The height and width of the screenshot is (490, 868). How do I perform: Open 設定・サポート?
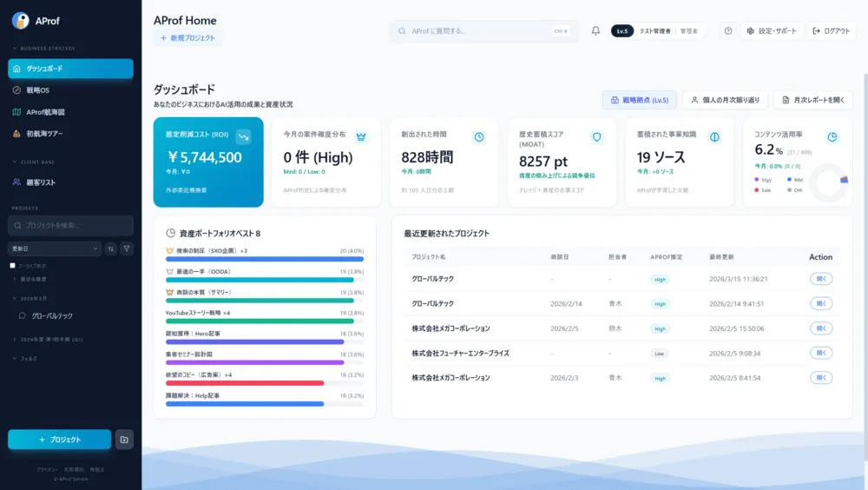pyautogui.click(x=772, y=31)
